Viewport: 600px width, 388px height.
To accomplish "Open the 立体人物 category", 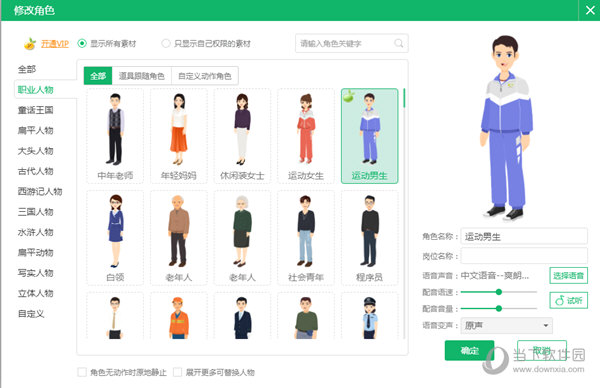I will (x=36, y=293).
